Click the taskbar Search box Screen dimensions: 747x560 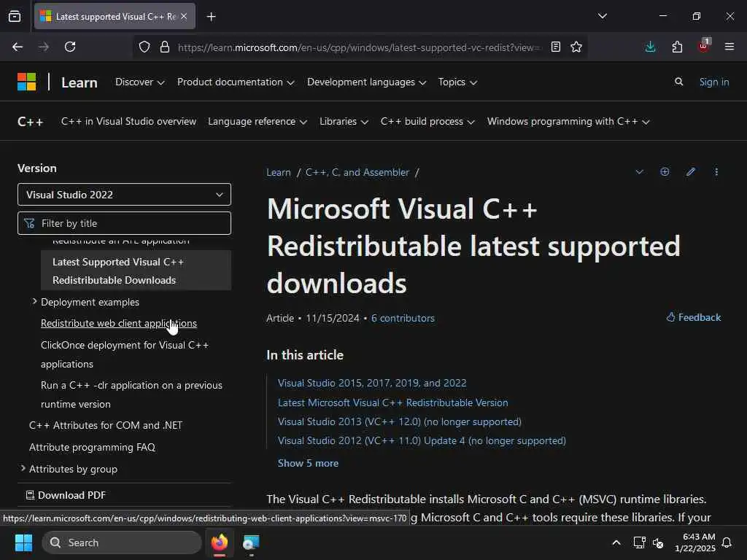point(122,542)
